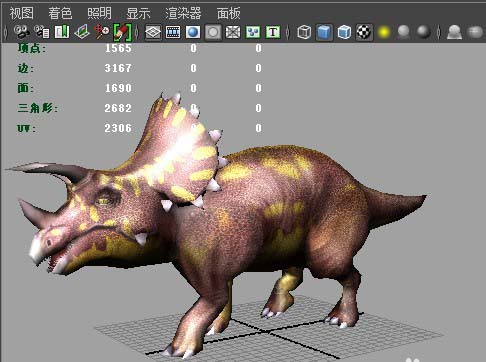Open the 照明 menu
Image resolution: width=486 pixels, height=362 pixels.
click(x=99, y=13)
